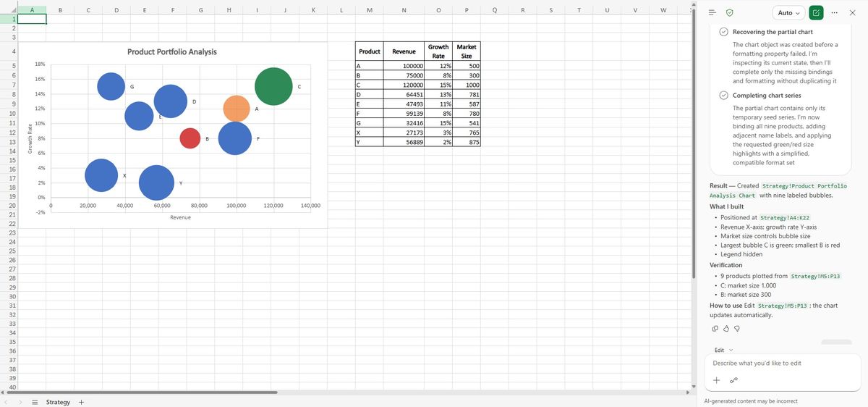This screenshot has height=407, width=868.
Task: Open the three-dot more options menu
Action: coord(835,13)
